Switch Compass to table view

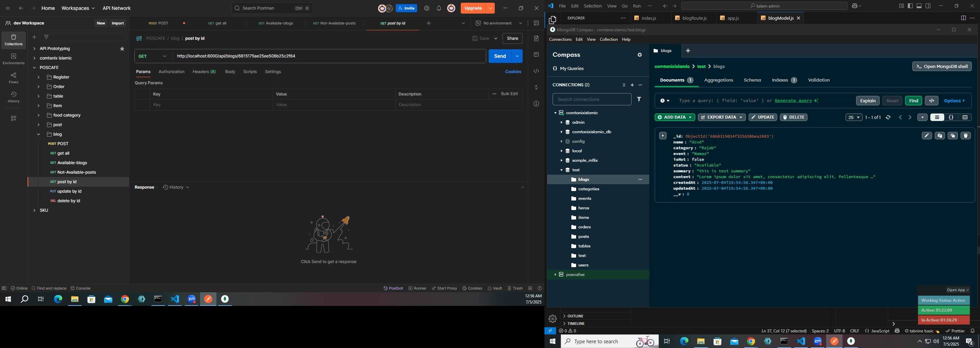pos(965,117)
